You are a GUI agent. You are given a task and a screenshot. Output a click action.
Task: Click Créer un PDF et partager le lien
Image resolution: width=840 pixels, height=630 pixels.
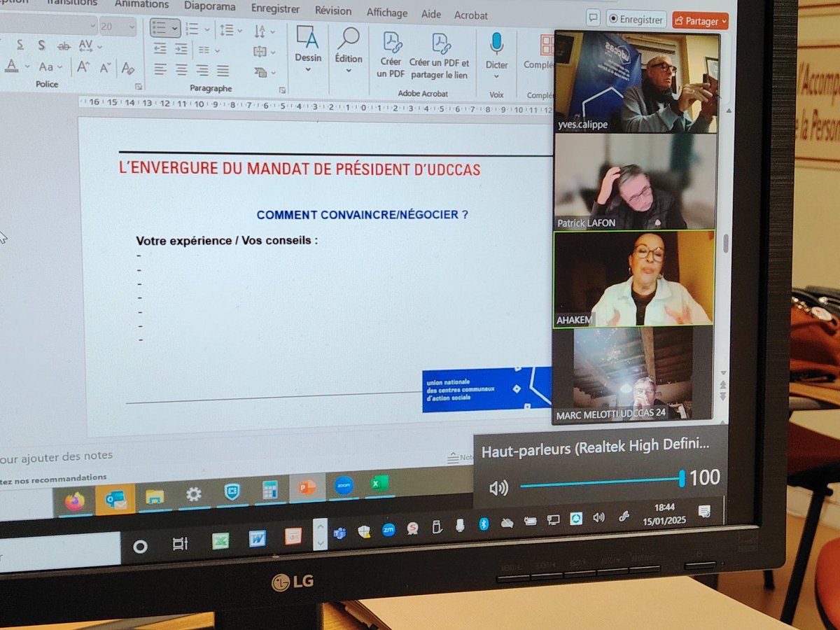click(440, 56)
